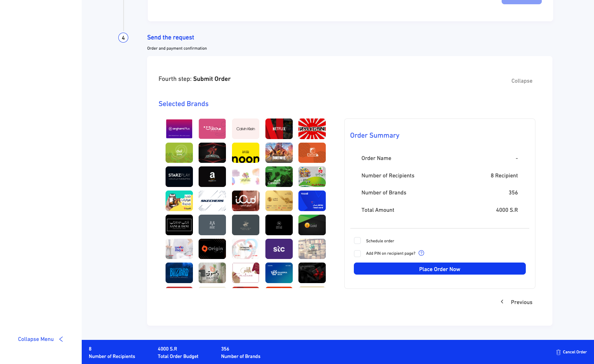Enable the Schedule order checkbox
The height and width of the screenshot is (364, 594).
click(x=357, y=241)
